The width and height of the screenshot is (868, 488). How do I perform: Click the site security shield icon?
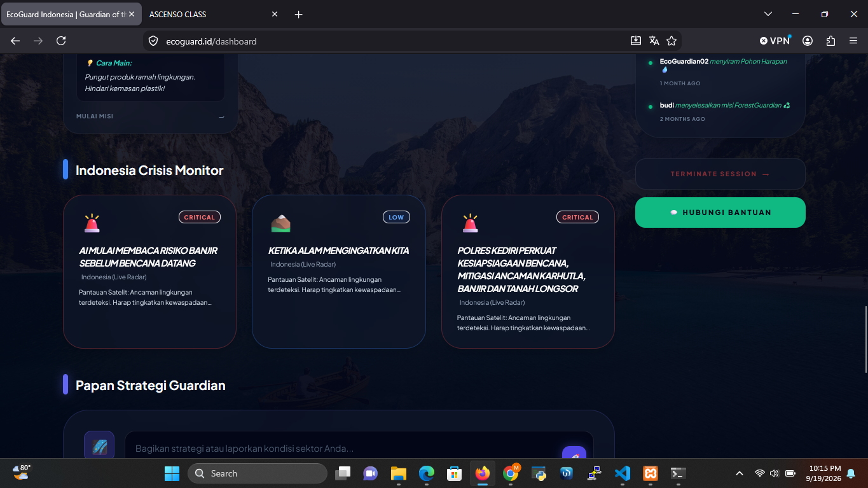point(153,41)
